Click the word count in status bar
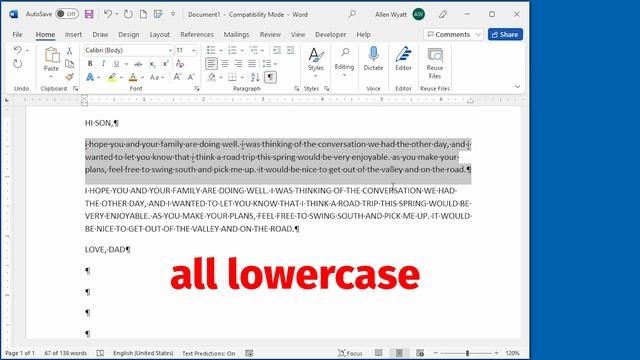 click(66, 353)
